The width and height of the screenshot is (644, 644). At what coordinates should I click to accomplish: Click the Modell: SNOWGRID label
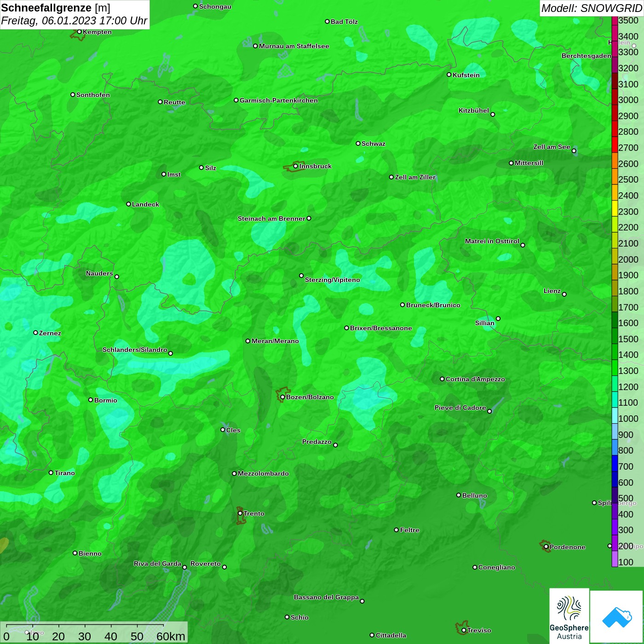[x=592, y=8]
